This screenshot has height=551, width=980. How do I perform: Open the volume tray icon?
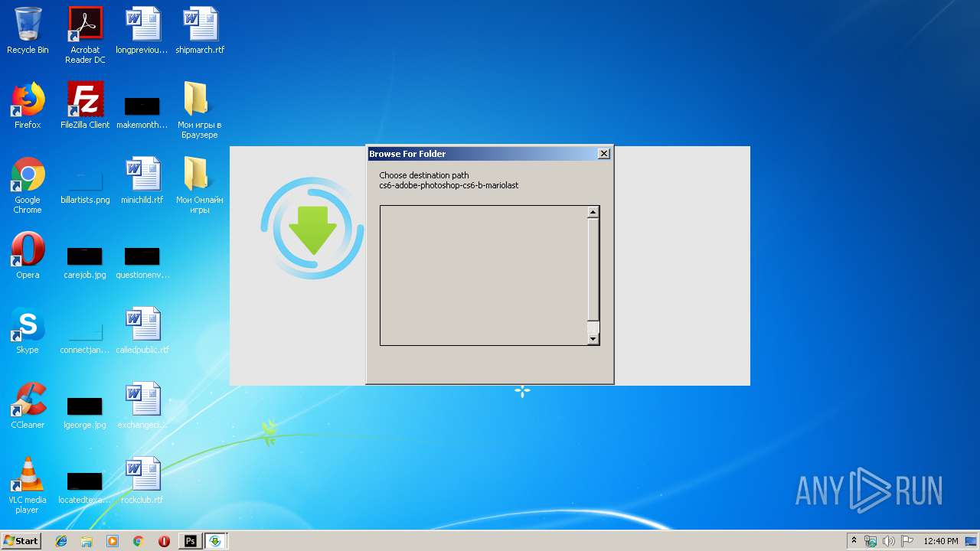point(889,541)
